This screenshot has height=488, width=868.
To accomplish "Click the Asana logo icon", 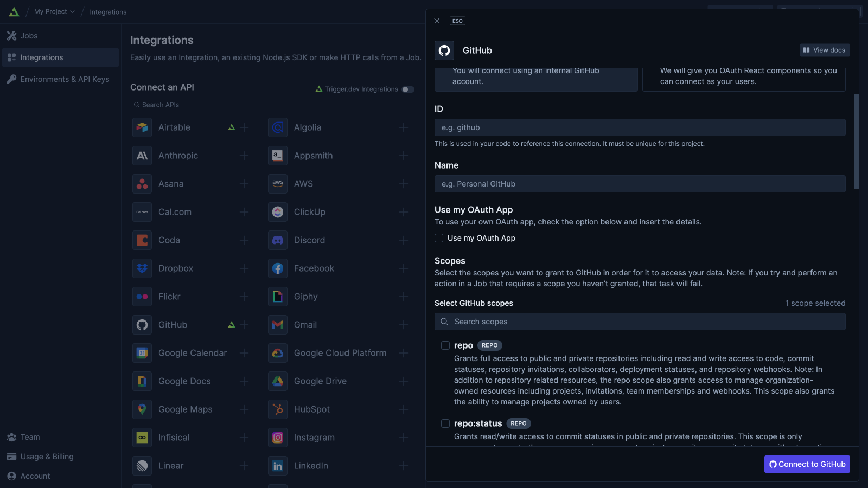I will coord(142,184).
